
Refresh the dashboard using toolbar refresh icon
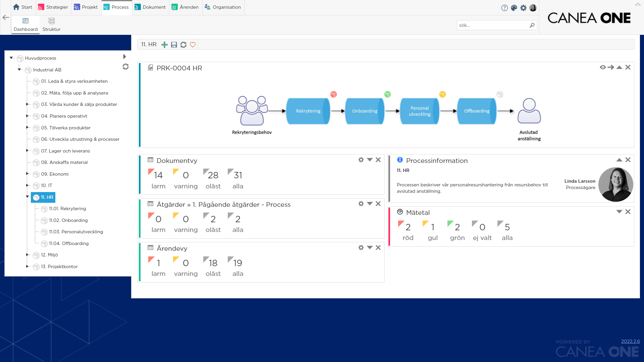click(183, 45)
